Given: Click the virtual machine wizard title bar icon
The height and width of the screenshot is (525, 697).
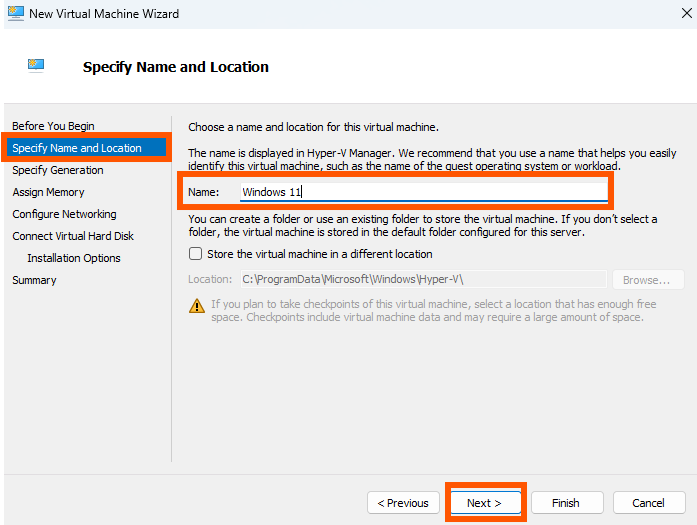Looking at the screenshot, I should (16, 13).
